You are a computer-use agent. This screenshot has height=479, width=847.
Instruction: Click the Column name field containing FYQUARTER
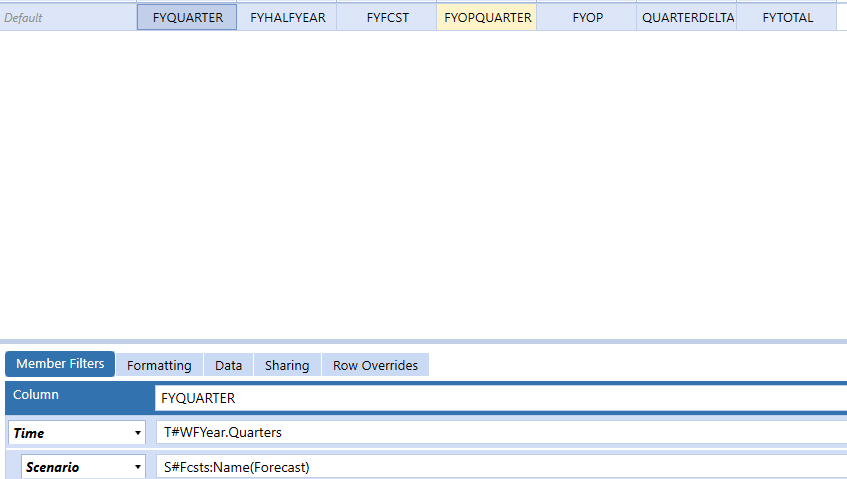500,398
